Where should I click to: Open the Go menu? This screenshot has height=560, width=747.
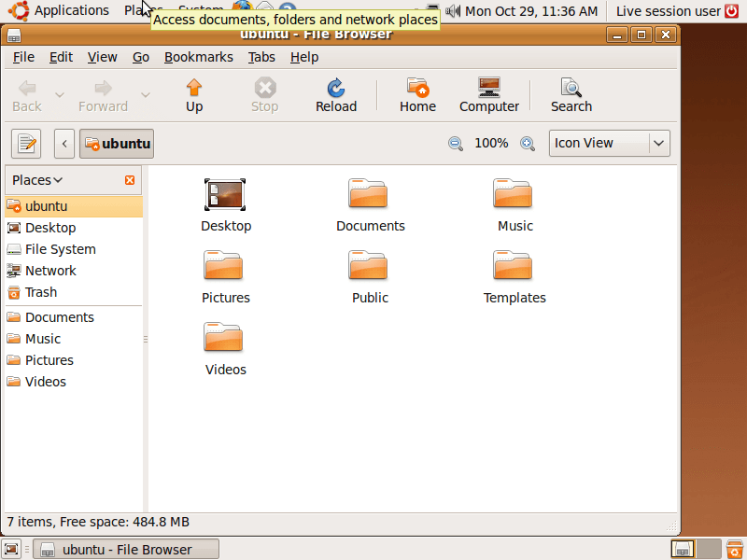tap(141, 57)
